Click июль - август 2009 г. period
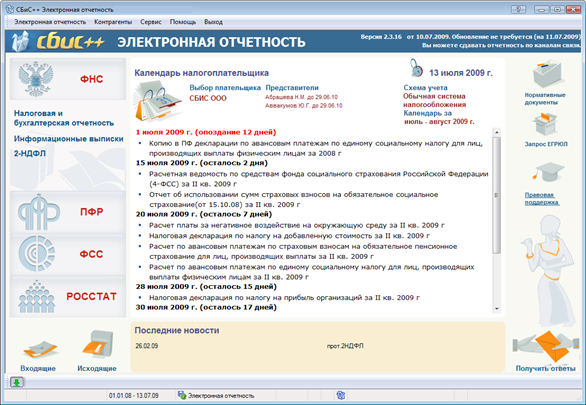This screenshot has height=405, width=586. 440,122
